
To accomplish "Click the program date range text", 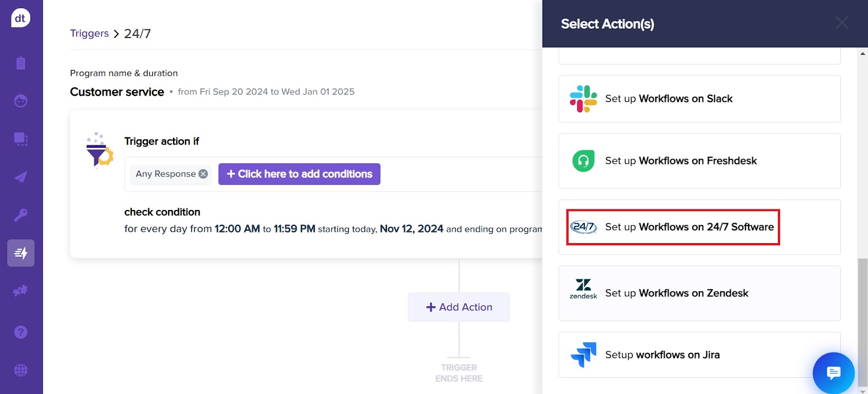I will [266, 92].
